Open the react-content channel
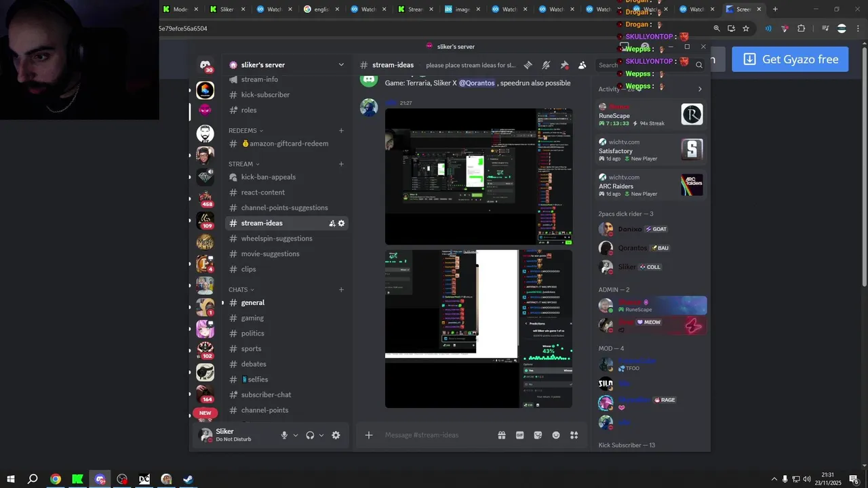868x488 pixels. pos(287,192)
